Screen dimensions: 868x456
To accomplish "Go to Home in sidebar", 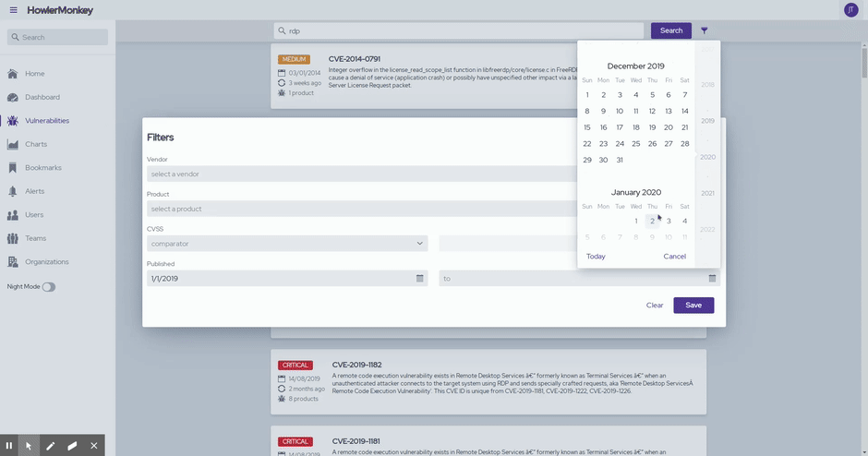I will 34,74.
